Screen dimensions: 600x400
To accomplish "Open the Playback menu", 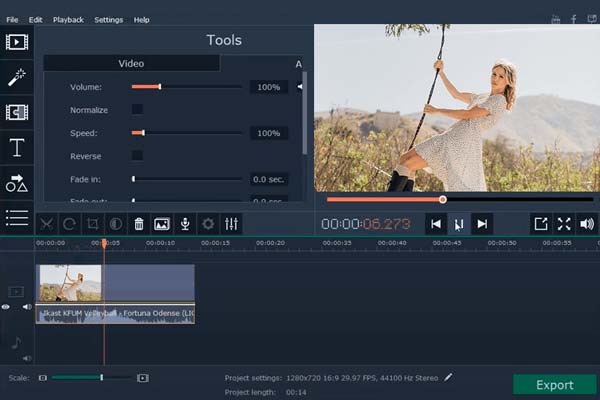I will point(68,20).
